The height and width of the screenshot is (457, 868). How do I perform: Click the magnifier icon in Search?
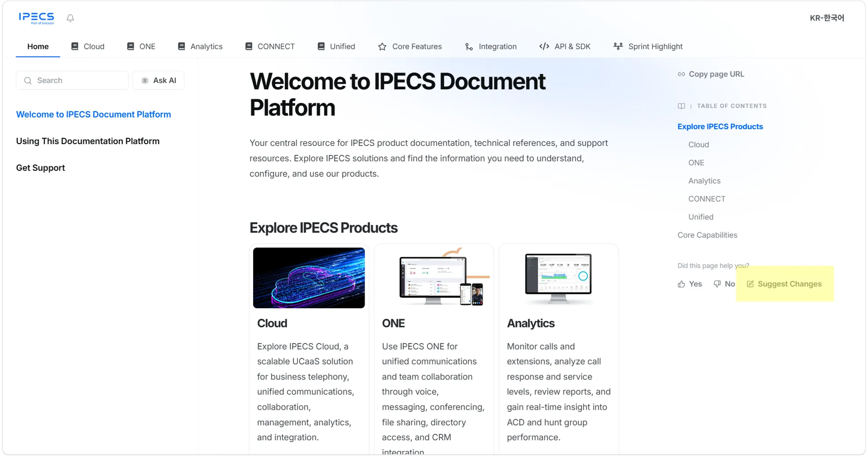click(28, 80)
